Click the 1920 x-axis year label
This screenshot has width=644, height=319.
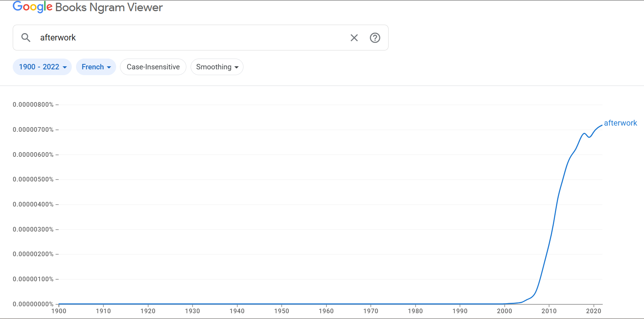point(148,311)
